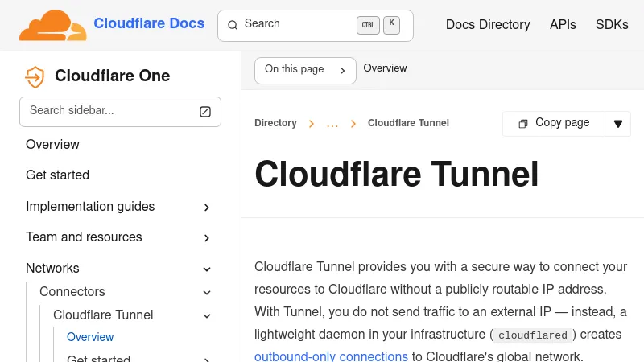Click the Cloudflare cloud logo
Screen dimensions: 644x362
52,25
